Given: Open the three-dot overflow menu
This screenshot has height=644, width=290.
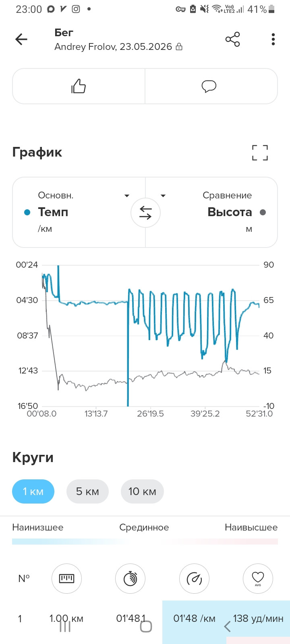Looking at the screenshot, I should click(x=273, y=39).
